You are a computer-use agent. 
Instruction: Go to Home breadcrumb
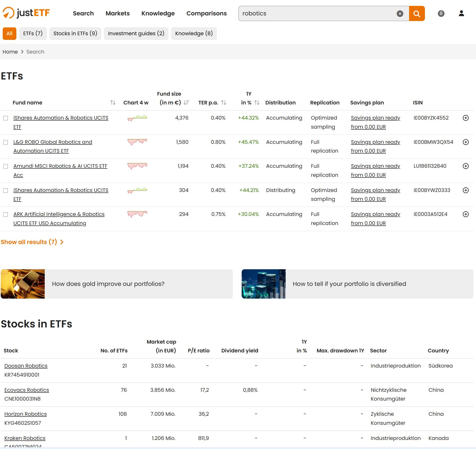point(10,52)
